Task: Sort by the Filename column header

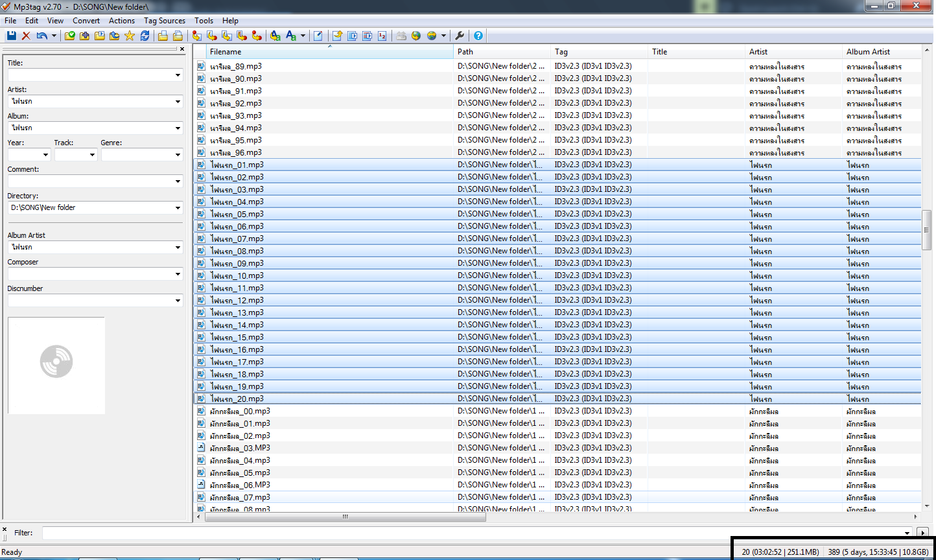Action: pos(330,52)
